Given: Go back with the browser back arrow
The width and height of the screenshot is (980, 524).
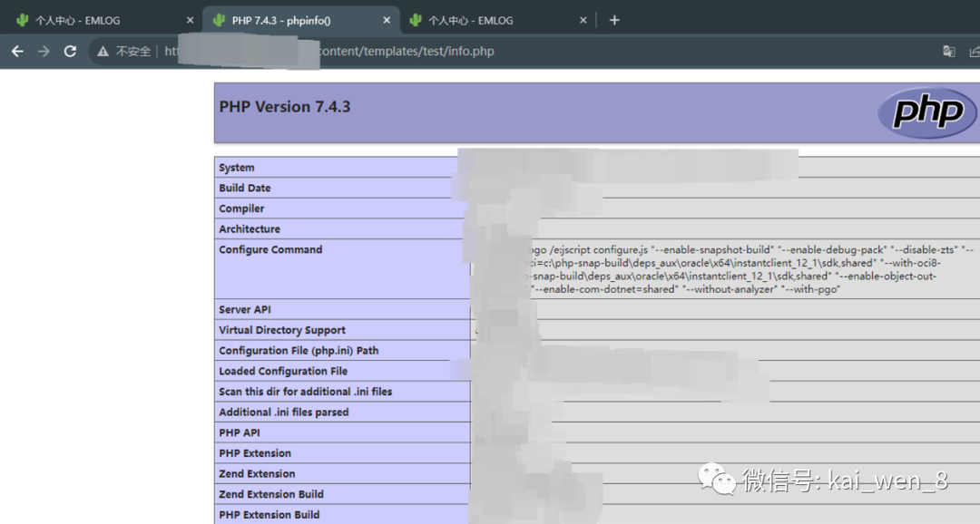Looking at the screenshot, I should coord(17,51).
